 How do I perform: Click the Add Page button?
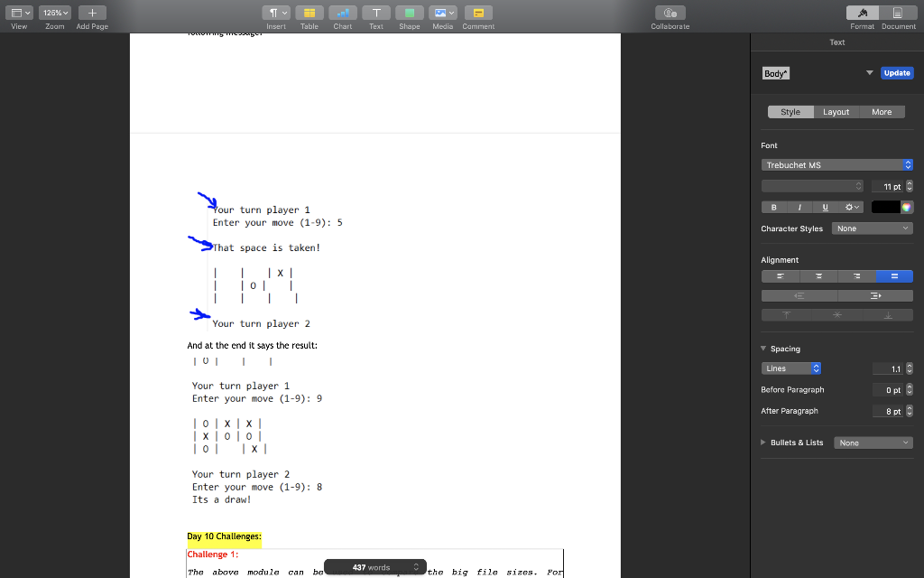[x=91, y=13]
